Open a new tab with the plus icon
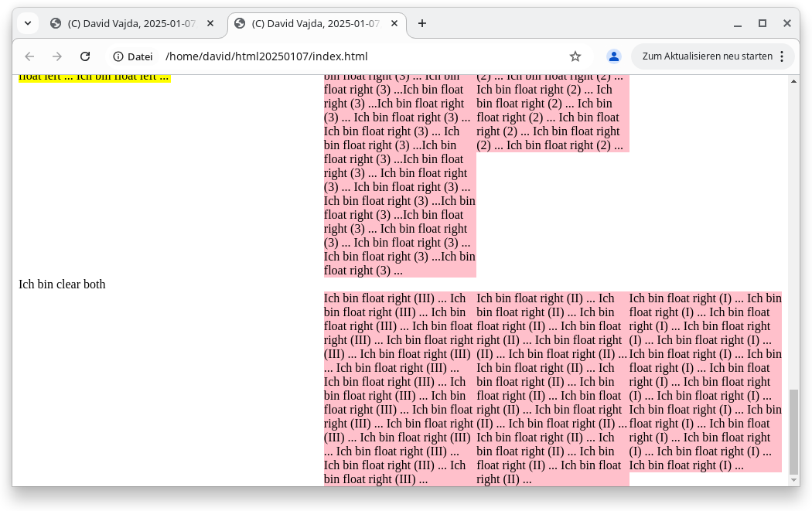812x511 pixels. pyautogui.click(x=422, y=23)
